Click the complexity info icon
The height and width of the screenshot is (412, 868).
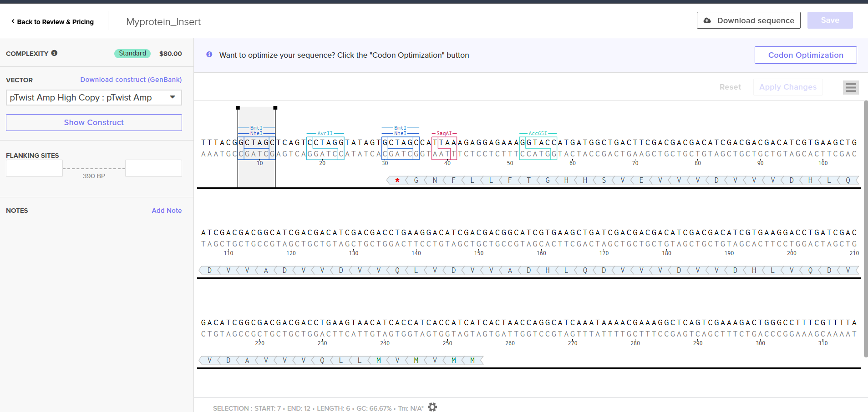54,53
